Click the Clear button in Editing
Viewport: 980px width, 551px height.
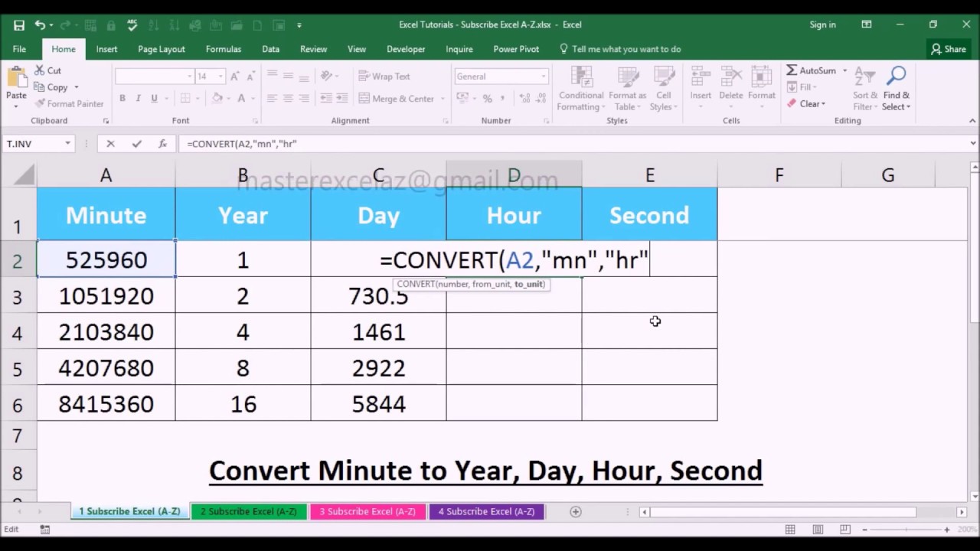[x=807, y=104]
